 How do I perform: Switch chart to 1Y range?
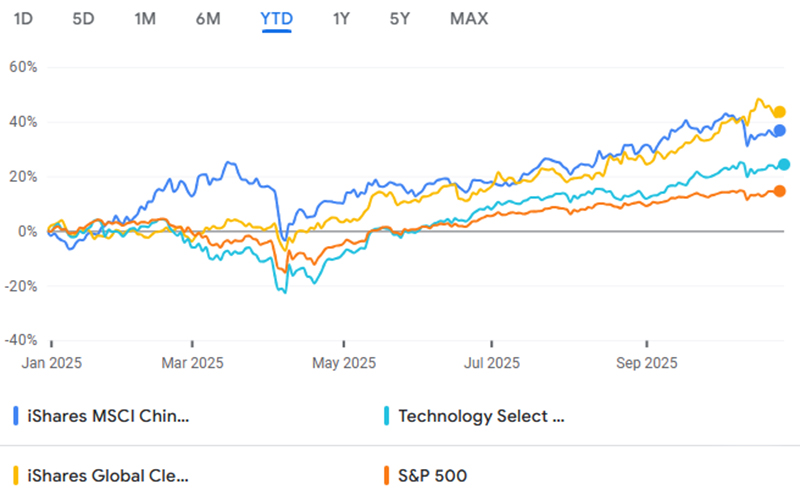click(341, 18)
